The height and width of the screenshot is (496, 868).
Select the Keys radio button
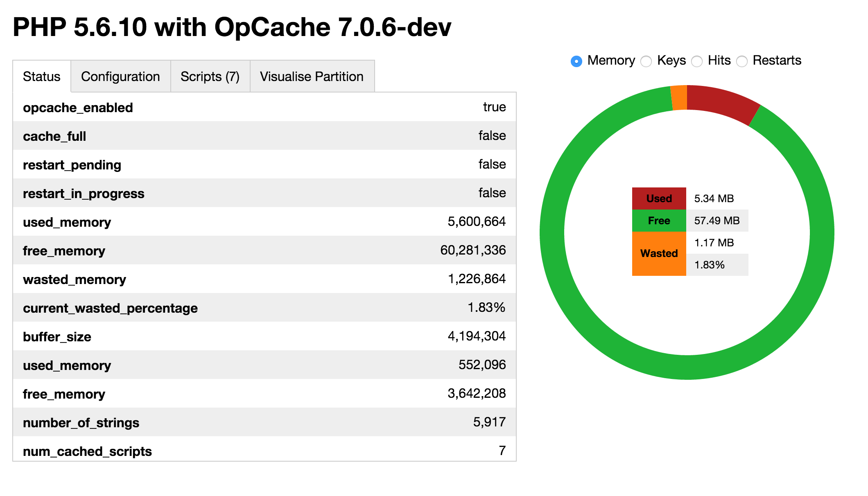coord(646,61)
